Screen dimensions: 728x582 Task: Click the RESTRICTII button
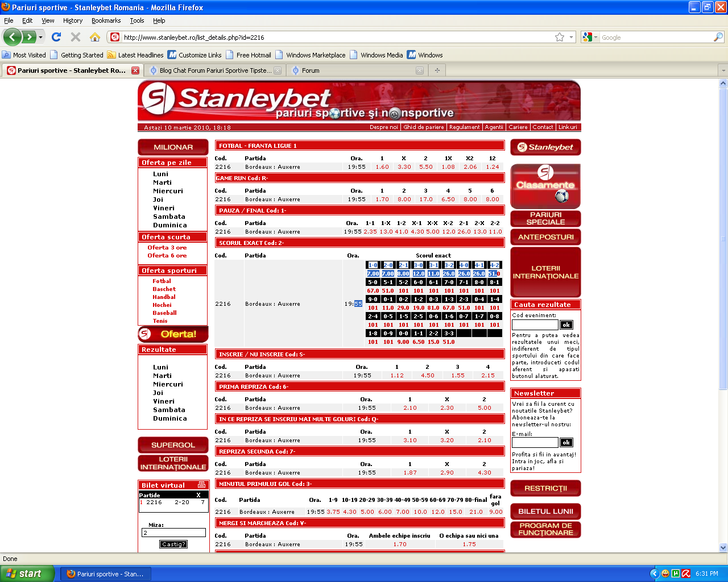coord(545,488)
